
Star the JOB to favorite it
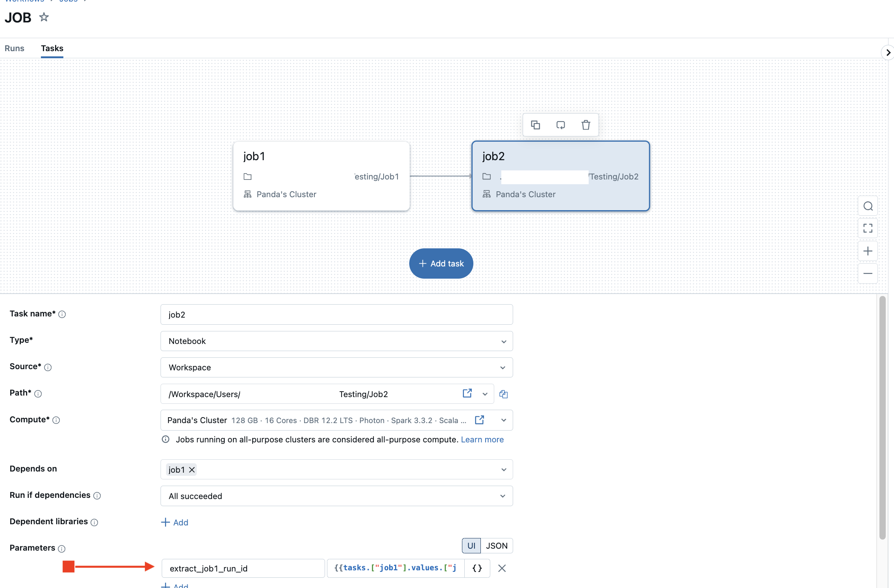44,17
